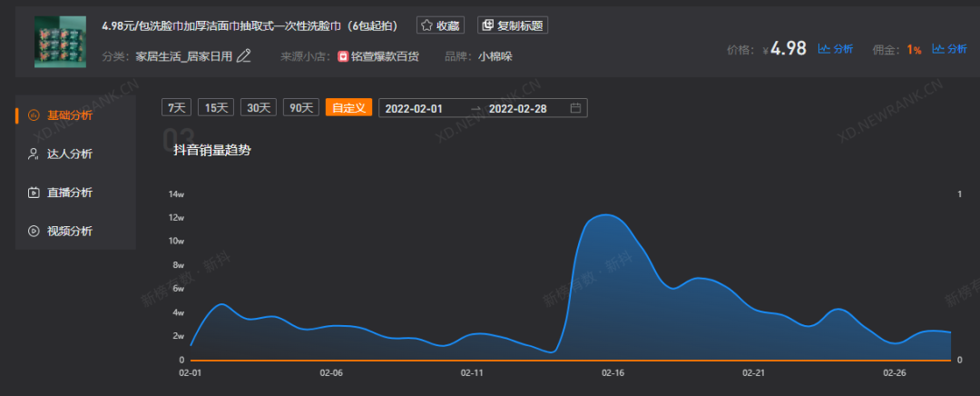Select the 30天 range

(x=258, y=107)
